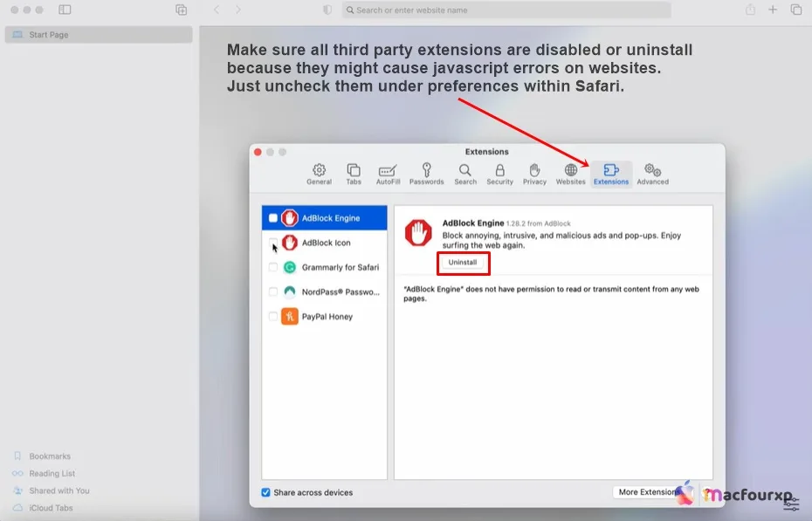Toggle the Safari sidebar icon

click(65, 10)
